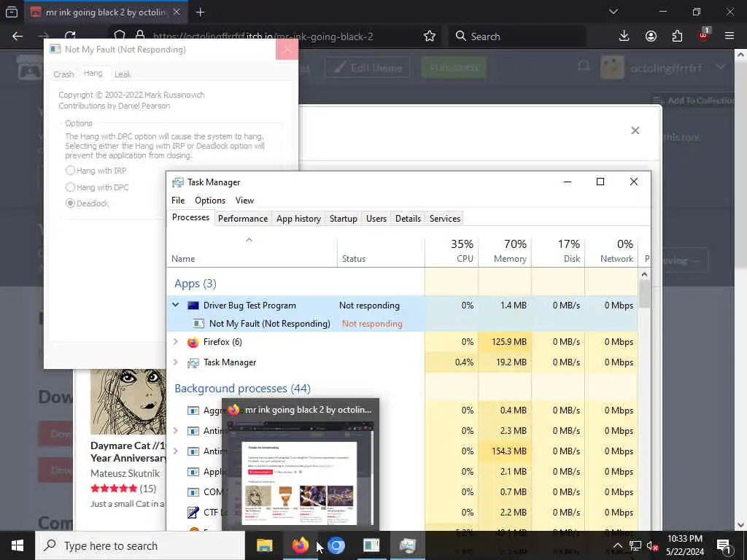
Task: Click the network tray icon
Action: pyautogui.click(x=635, y=545)
